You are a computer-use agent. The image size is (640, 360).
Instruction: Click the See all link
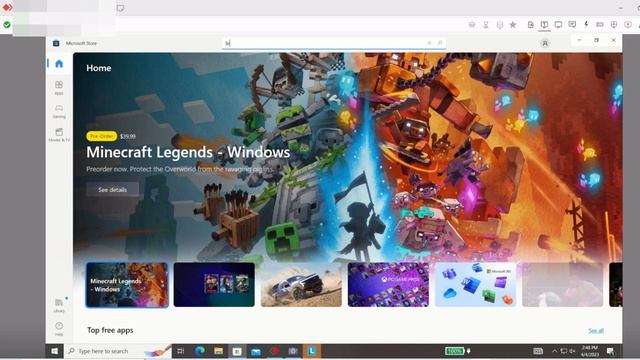pyautogui.click(x=596, y=330)
